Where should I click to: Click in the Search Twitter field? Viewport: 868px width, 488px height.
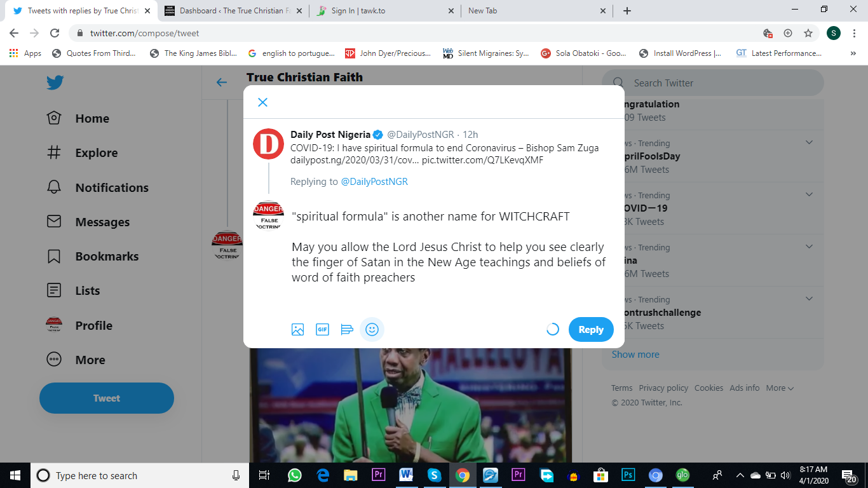(x=718, y=83)
